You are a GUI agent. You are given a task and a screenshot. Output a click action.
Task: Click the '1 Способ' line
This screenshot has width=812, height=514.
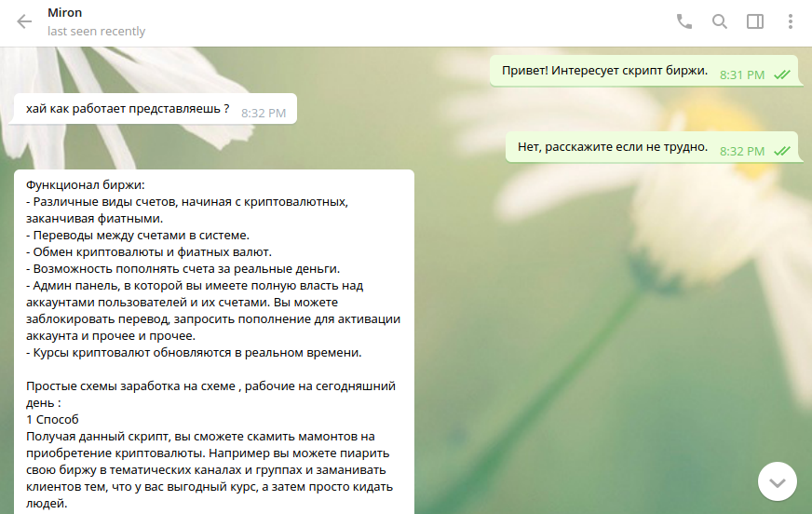[52, 419]
